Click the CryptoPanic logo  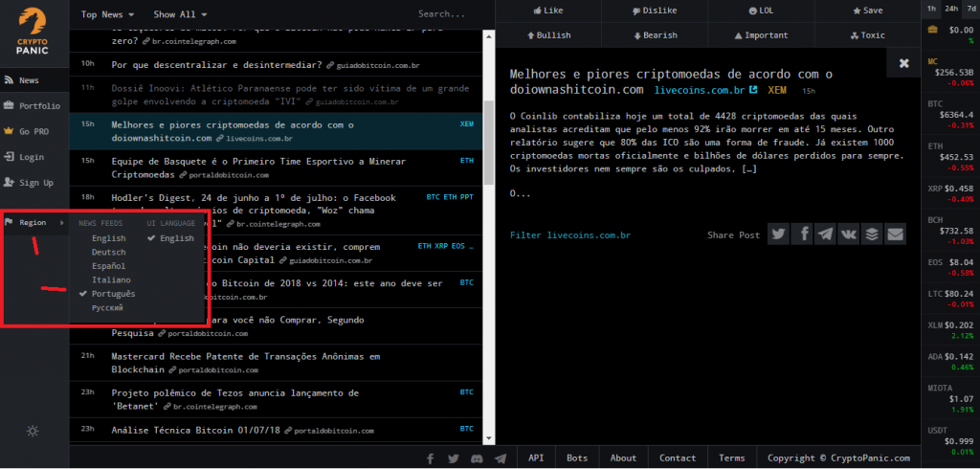pos(33,31)
